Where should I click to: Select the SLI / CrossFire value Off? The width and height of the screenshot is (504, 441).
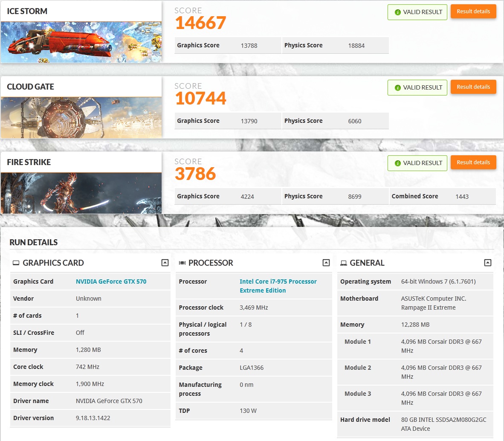pyautogui.click(x=80, y=333)
